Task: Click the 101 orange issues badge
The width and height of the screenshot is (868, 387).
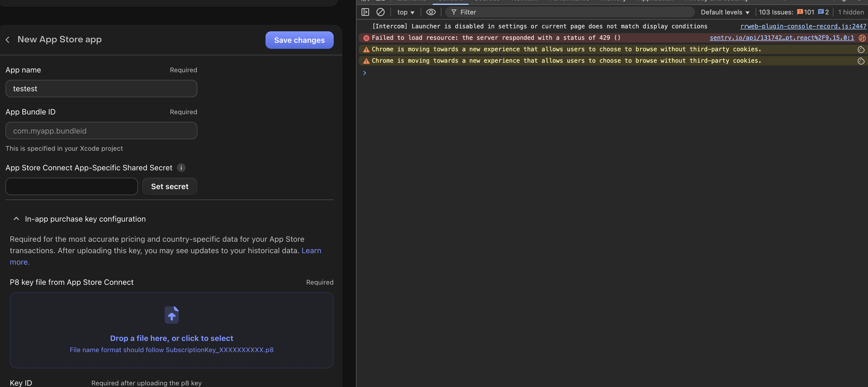Action: click(805, 12)
